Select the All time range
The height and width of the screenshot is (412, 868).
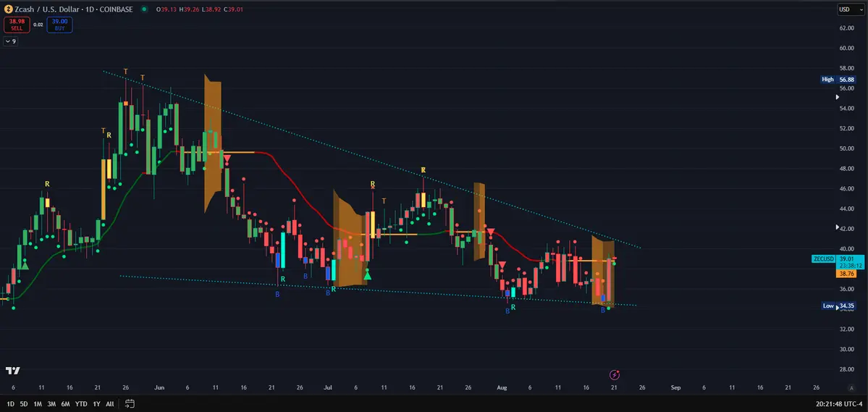[109, 404]
